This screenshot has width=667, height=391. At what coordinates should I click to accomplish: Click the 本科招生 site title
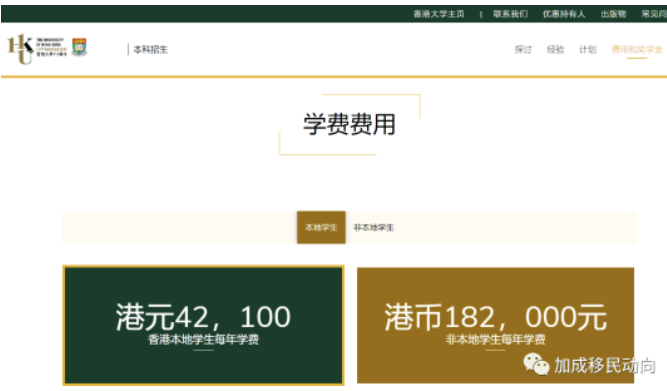click(151, 49)
